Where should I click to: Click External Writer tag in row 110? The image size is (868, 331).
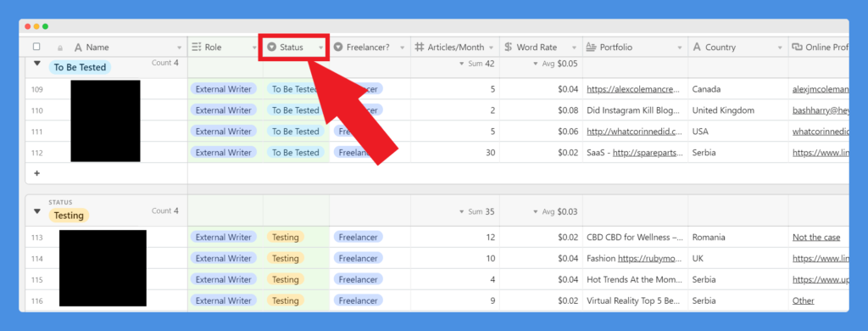click(224, 110)
